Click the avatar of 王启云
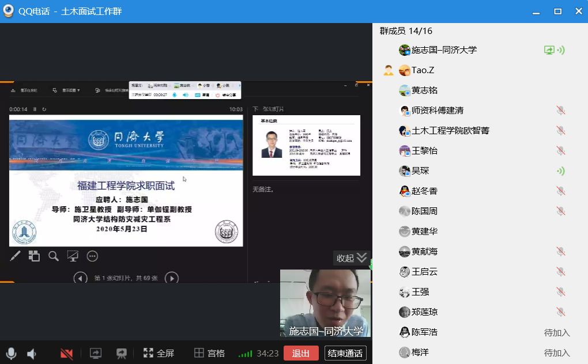 coord(405,272)
